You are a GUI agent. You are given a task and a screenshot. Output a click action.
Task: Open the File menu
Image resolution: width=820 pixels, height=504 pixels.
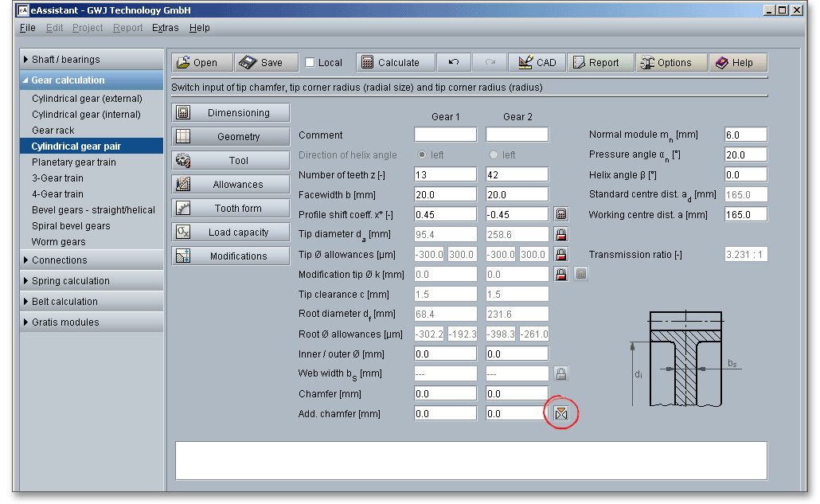pyautogui.click(x=28, y=28)
